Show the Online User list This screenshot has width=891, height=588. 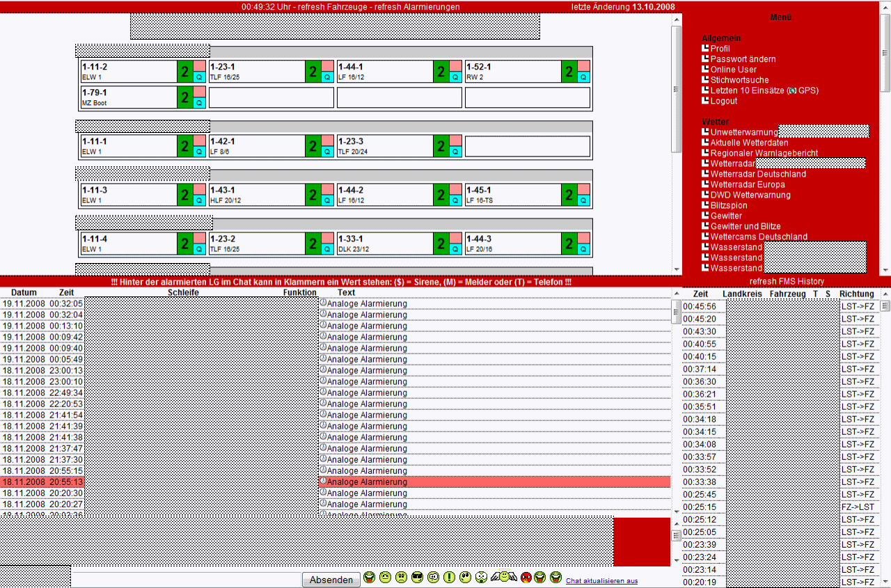point(734,70)
